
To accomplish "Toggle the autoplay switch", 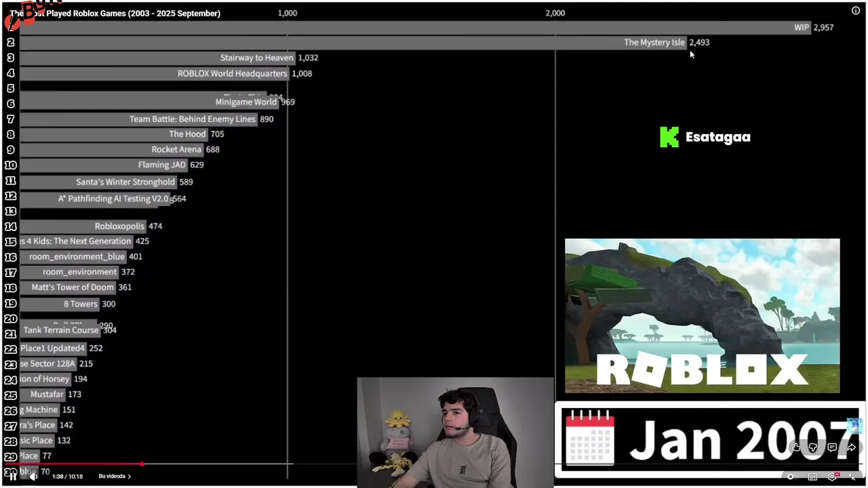I will pos(792,476).
